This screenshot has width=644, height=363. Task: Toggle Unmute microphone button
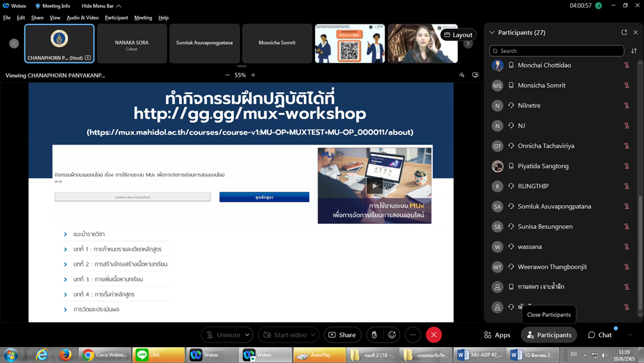tap(222, 335)
